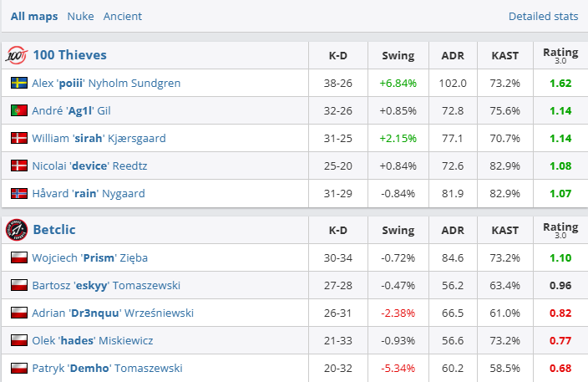Click the Betclic team logo
Viewport: 588px width, 382px height.
(x=17, y=230)
